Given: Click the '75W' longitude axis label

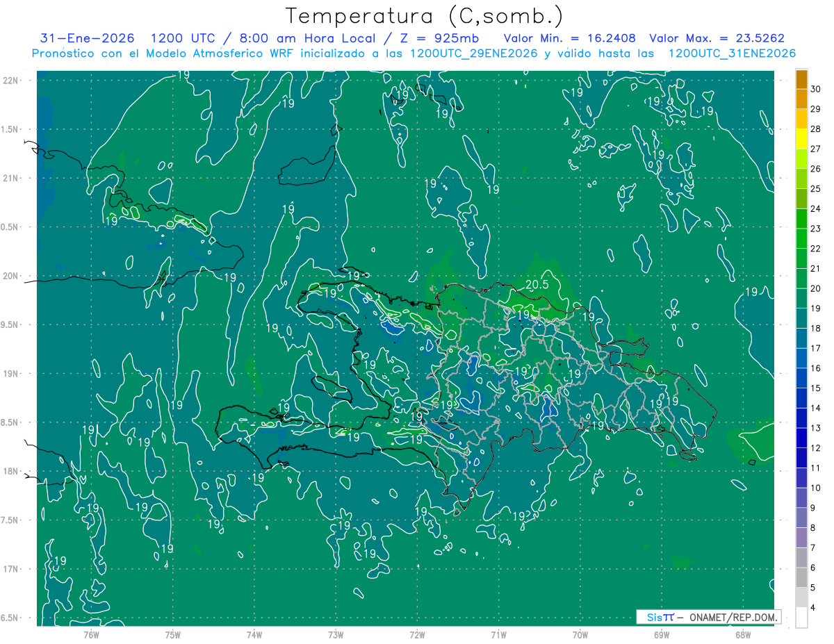Looking at the screenshot, I should click(172, 634).
